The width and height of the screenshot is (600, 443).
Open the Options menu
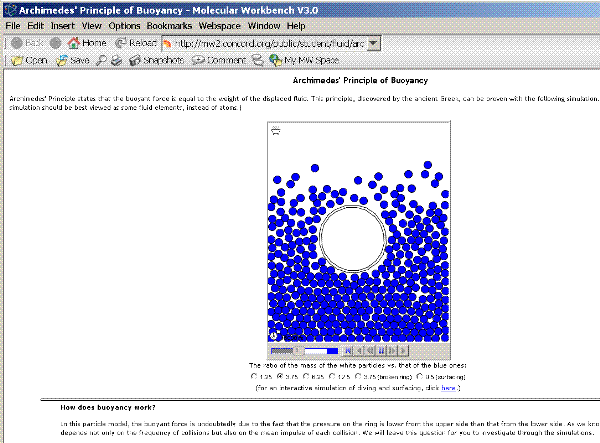(125, 25)
